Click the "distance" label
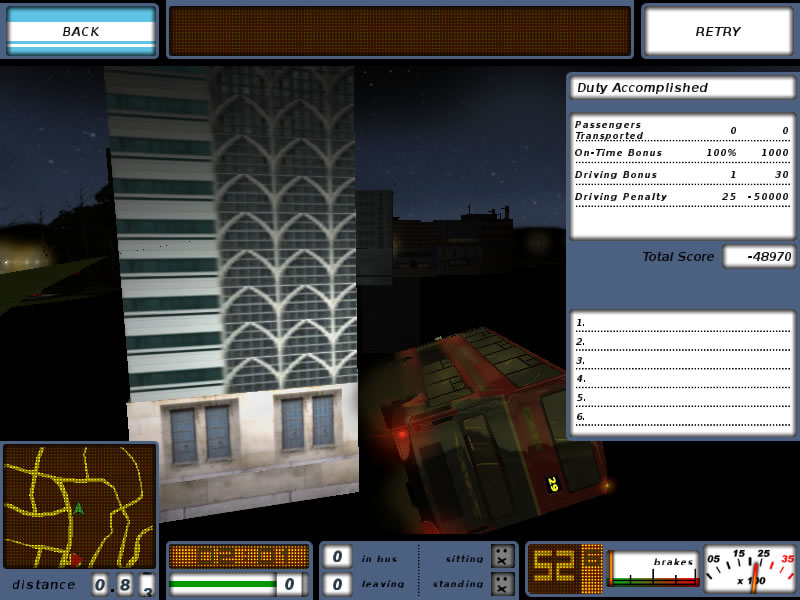This screenshot has height=600, width=800. tap(43, 585)
